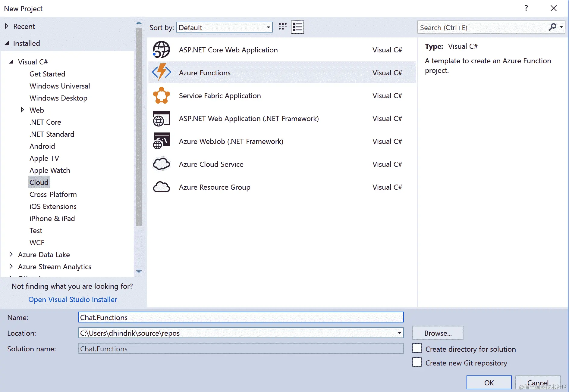Click the tree scroll down arrow

click(139, 271)
